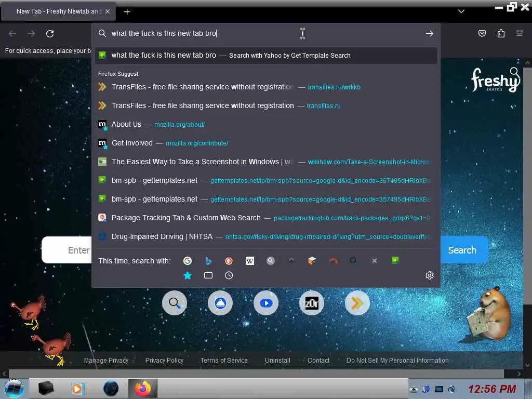The height and width of the screenshot is (399, 532).
Task: Open the Pocket save icon
Action: 482,33
